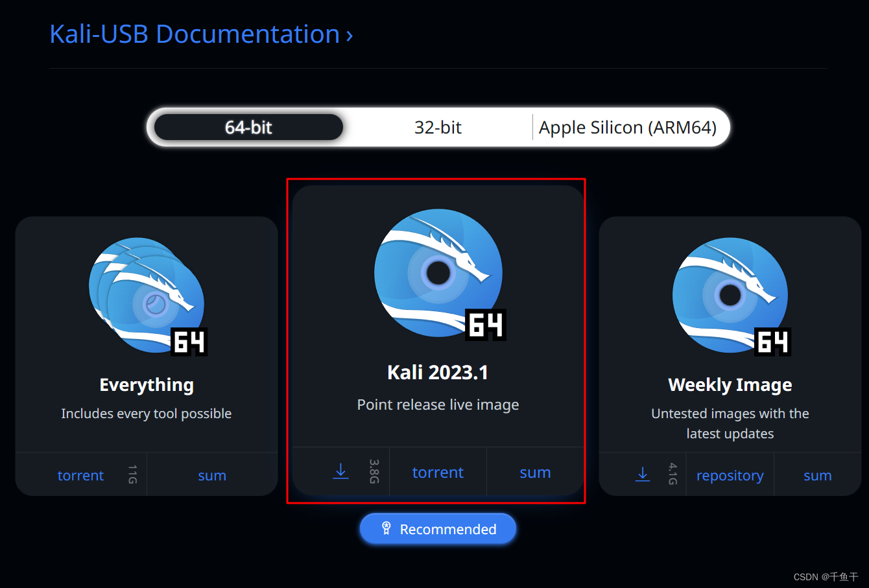Open the sum link for Weekly Image
The image size is (869, 588).
[817, 475]
